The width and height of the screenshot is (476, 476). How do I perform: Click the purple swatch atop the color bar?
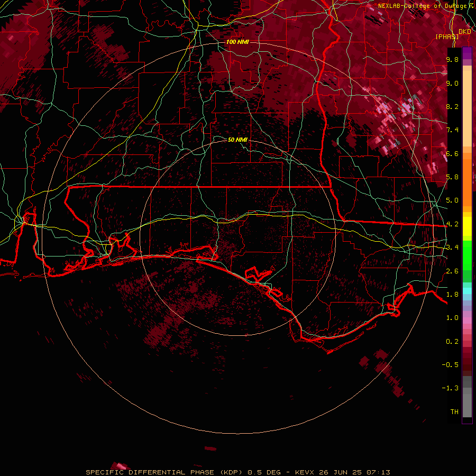point(467,53)
